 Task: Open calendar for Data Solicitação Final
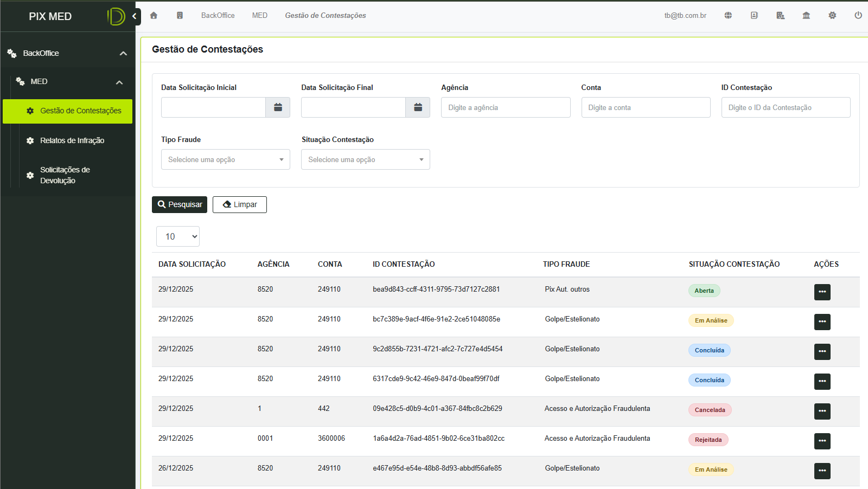(418, 107)
